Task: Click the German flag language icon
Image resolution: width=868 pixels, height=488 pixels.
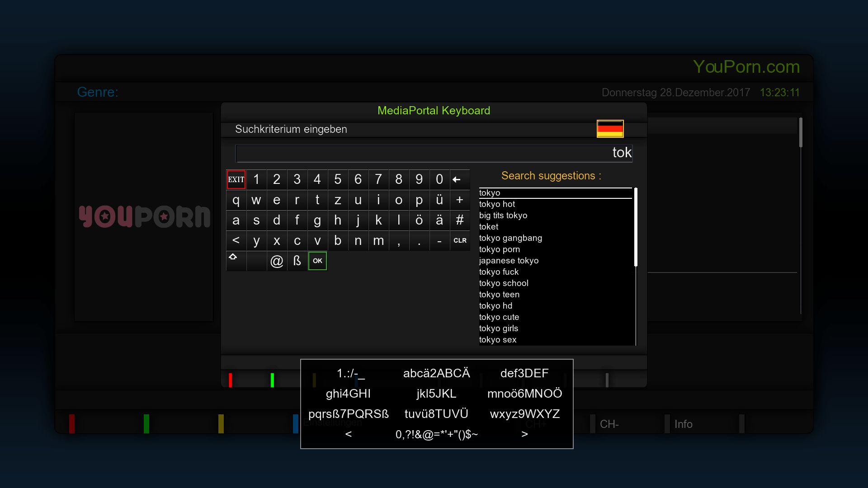Action: coord(610,128)
